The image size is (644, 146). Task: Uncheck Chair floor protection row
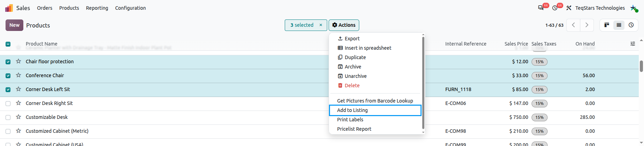coord(8,62)
